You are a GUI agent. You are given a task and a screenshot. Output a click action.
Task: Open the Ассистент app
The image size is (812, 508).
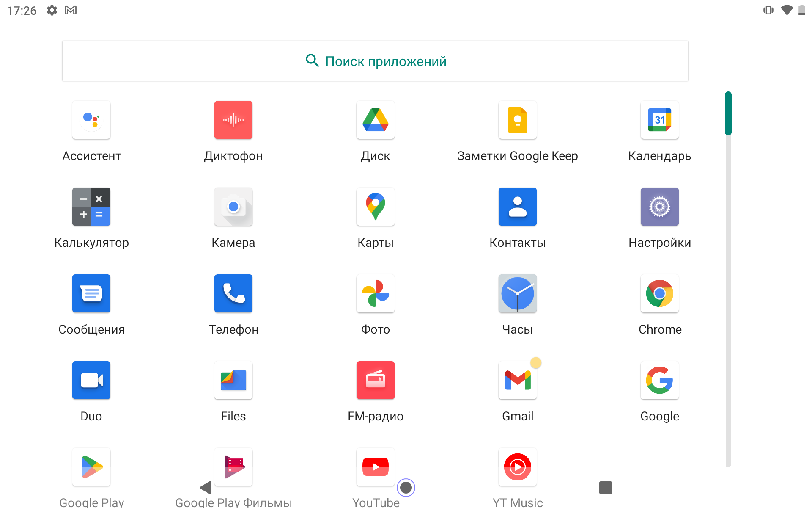91,120
